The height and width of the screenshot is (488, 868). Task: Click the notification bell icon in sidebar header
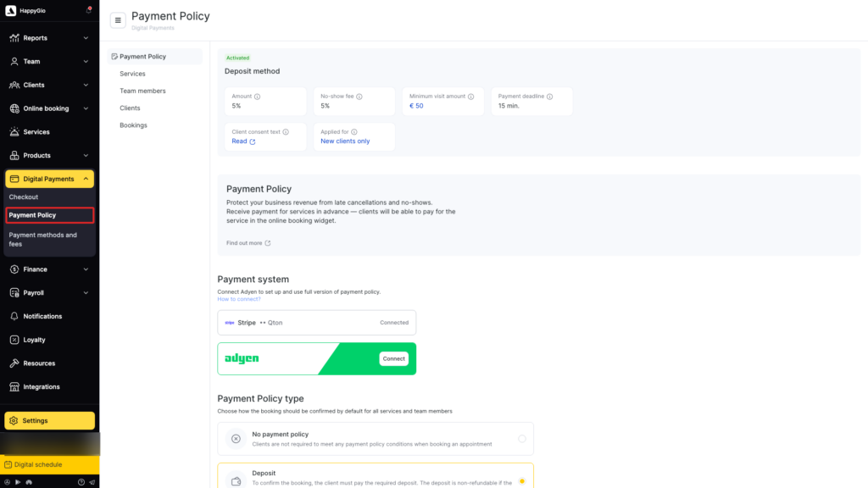click(x=88, y=10)
